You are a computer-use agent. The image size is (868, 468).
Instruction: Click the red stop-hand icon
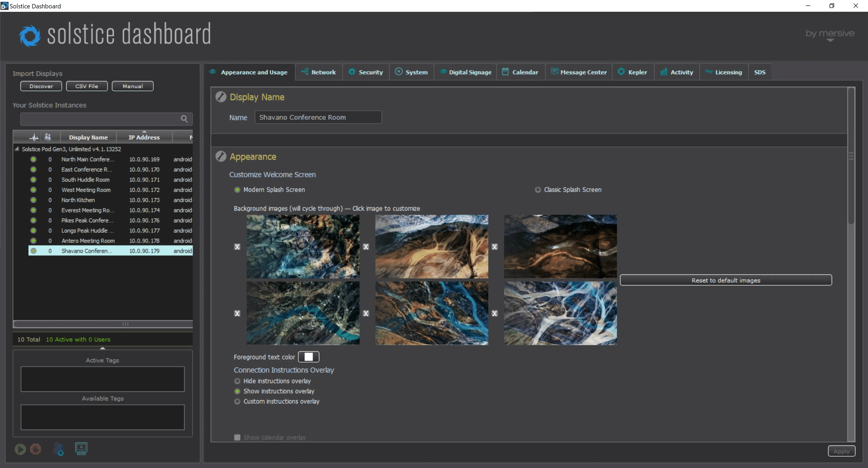point(36,449)
